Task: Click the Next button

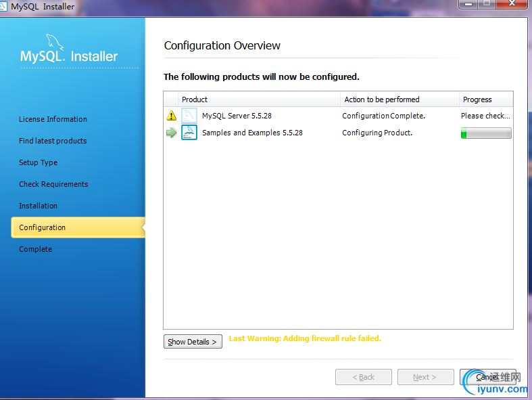Action: (425, 377)
